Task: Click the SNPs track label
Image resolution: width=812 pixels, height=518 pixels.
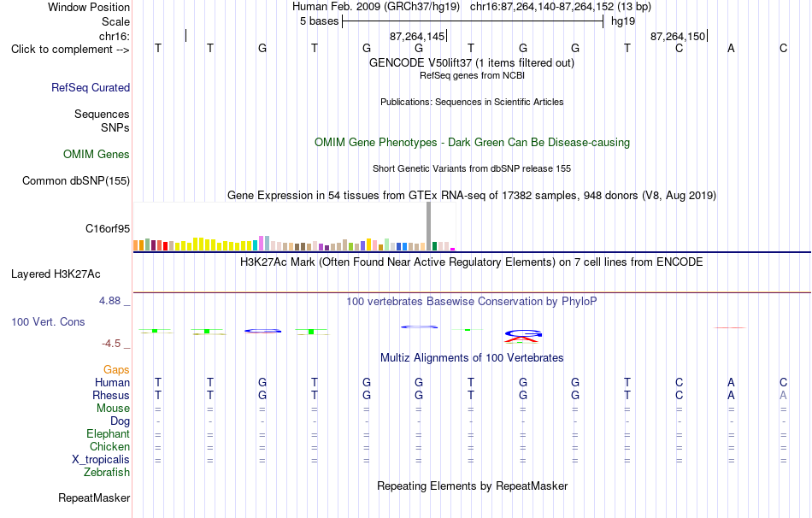Action: pyautogui.click(x=115, y=127)
